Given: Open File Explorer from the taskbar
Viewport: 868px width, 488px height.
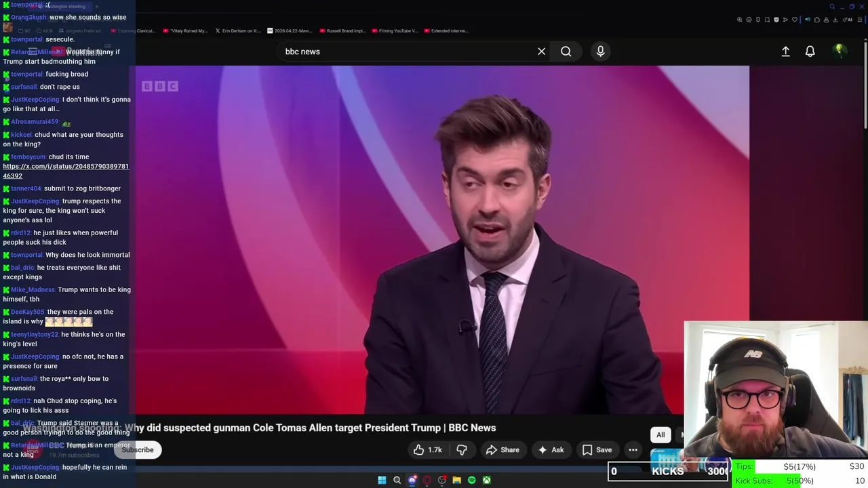Looking at the screenshot, I should click(456, 480).
